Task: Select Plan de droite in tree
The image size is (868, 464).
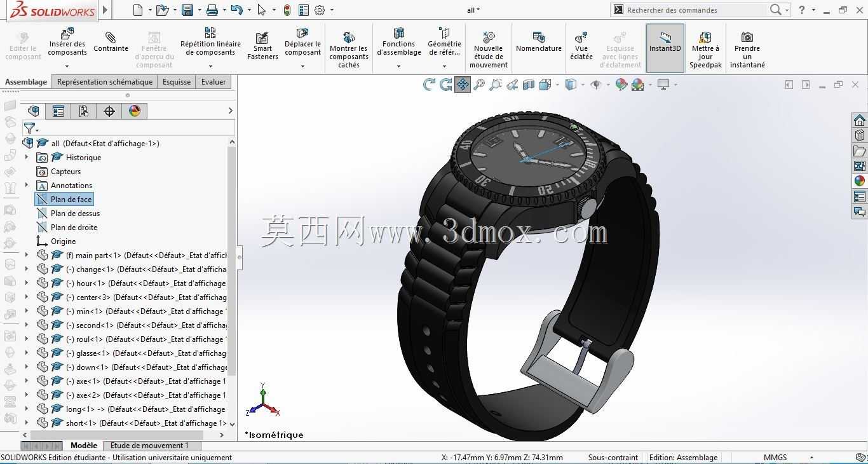Action: point(67,228)
